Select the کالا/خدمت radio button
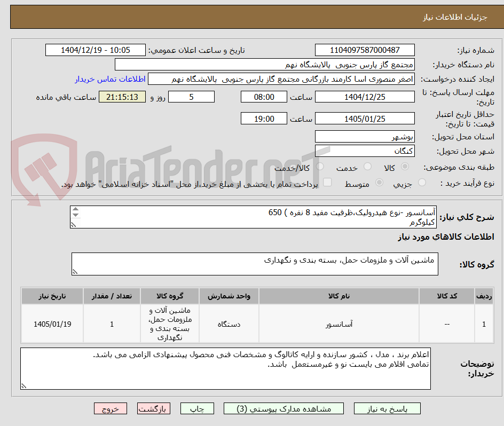Viewport: 504px width, 426px height. click(x=320, y=167)
